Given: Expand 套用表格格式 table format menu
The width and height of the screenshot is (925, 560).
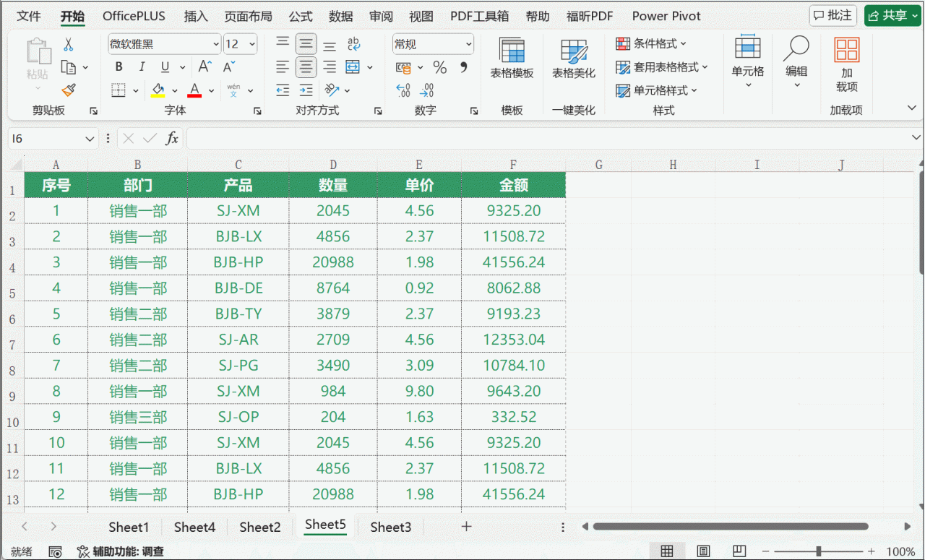Looking at the screenshot, I should tap(662, 67).
